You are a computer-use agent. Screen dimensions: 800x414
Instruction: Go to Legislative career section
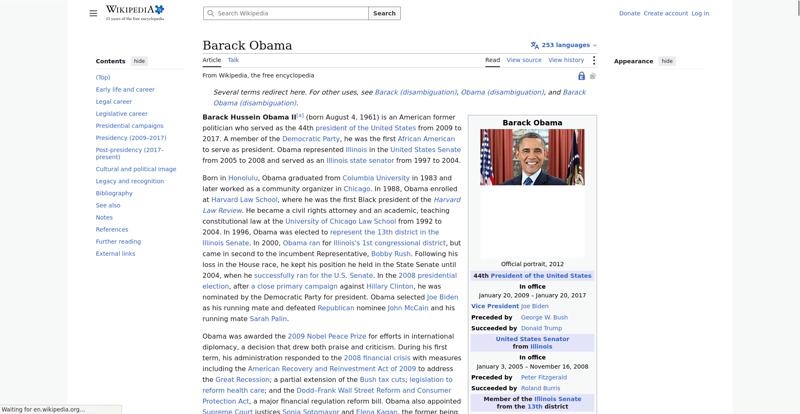coord(121,114)
